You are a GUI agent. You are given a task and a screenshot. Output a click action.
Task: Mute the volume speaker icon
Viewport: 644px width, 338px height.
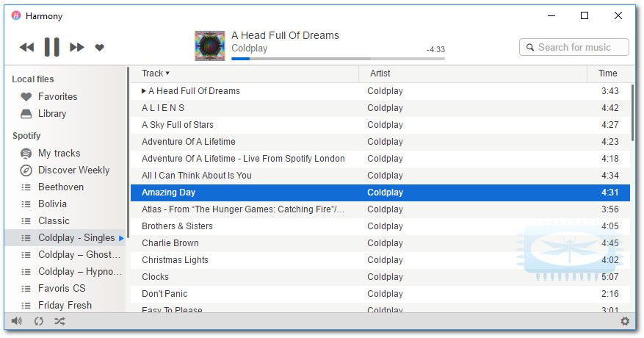16,321
